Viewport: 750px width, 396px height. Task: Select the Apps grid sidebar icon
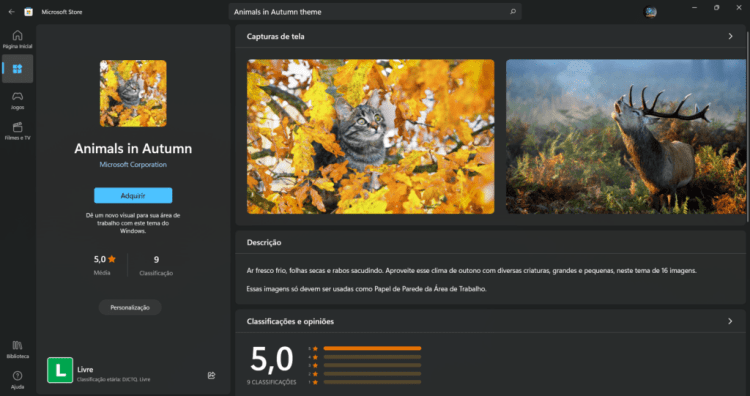(x=17, y=68)
